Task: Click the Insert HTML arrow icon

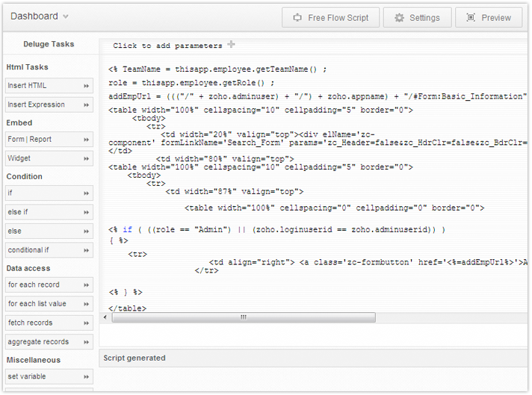Action: (87, 86)
